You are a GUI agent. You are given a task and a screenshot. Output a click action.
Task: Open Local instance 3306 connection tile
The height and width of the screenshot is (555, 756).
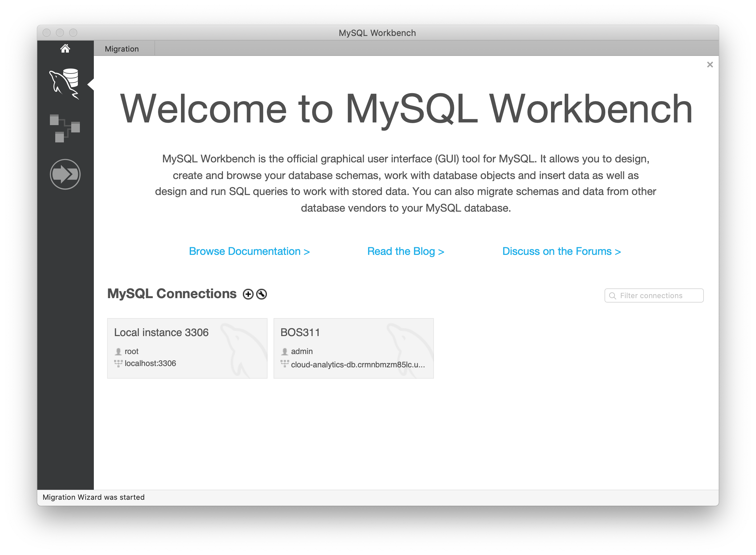(x=187, y=348)
